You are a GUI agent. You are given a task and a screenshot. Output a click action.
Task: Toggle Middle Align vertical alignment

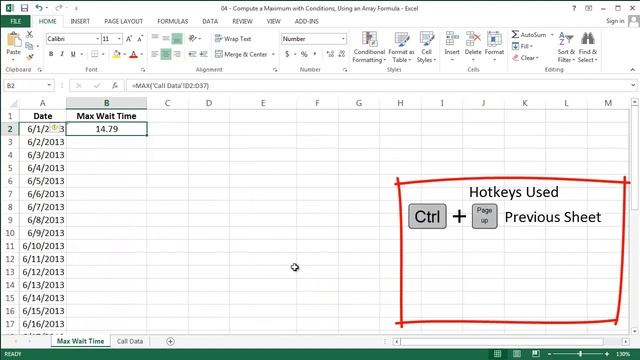coord(166,39)
